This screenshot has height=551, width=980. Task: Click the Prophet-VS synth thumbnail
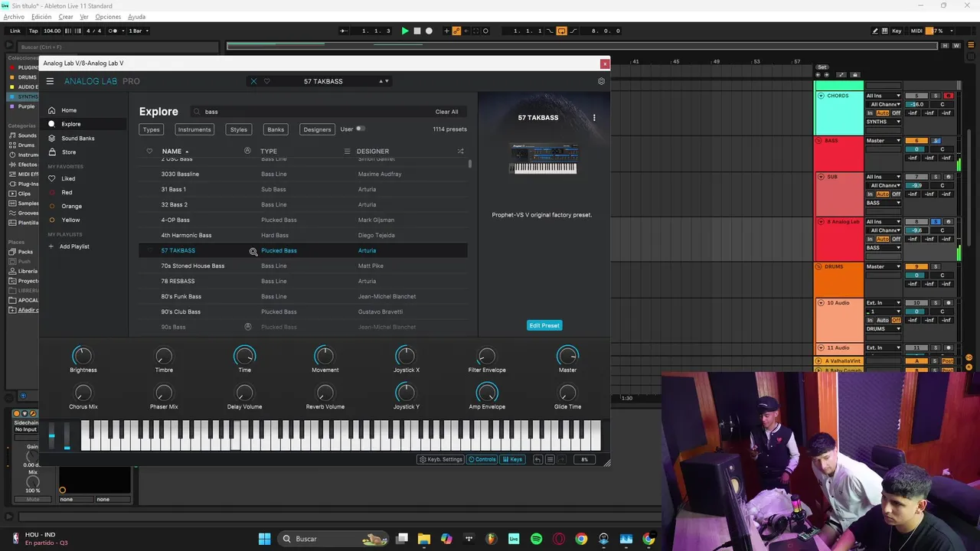tap(544, 158)
